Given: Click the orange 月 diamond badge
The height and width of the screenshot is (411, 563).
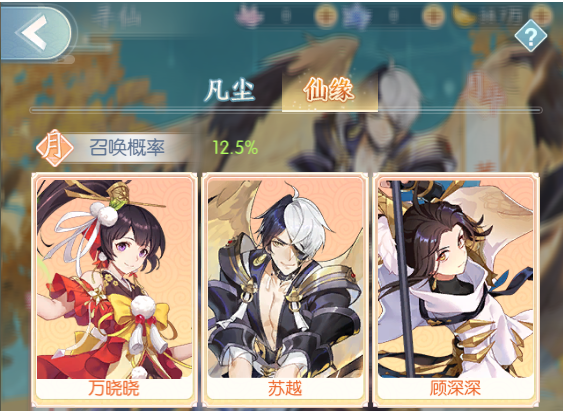Looking at the screenshot, I should click(55, 148).
